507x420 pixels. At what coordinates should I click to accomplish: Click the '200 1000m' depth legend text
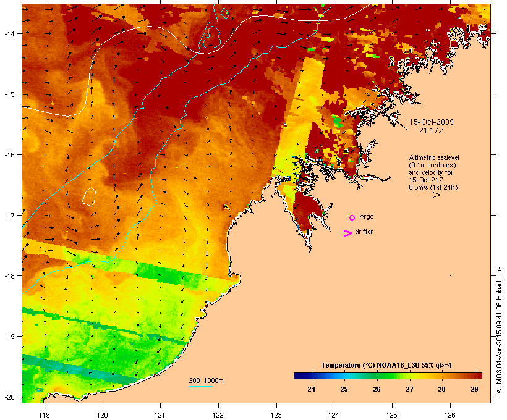tap(206, 380)
